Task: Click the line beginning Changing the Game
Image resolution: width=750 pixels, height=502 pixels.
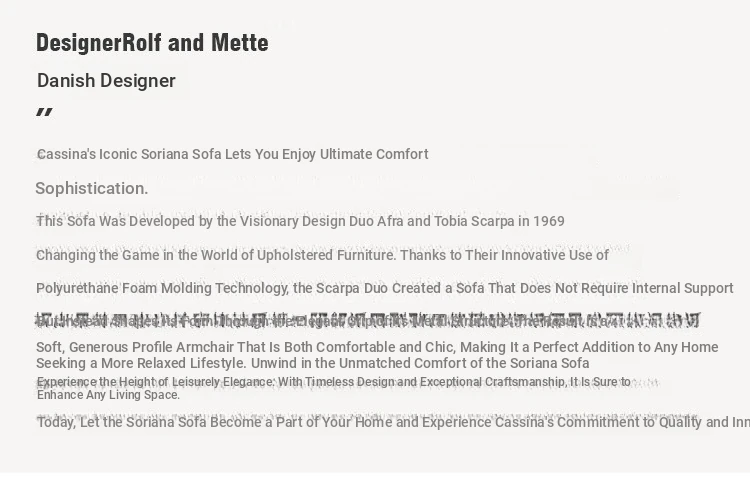Action: pyautogui.click(x=322, y=255)
